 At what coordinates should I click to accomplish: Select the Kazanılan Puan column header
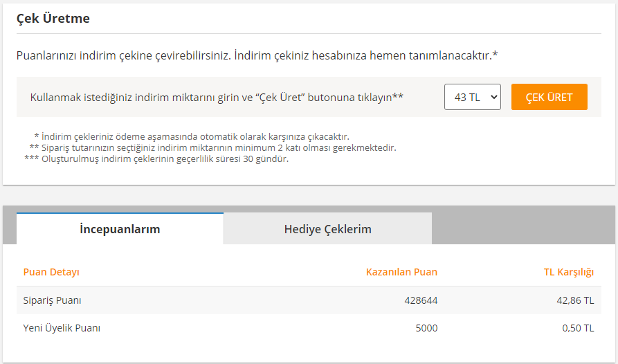pyautogui.click(x=401, y=272)
